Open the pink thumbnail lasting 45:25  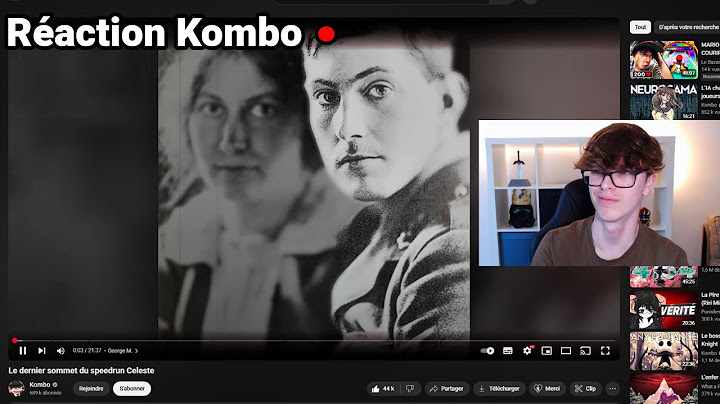(x=664, y=276)
